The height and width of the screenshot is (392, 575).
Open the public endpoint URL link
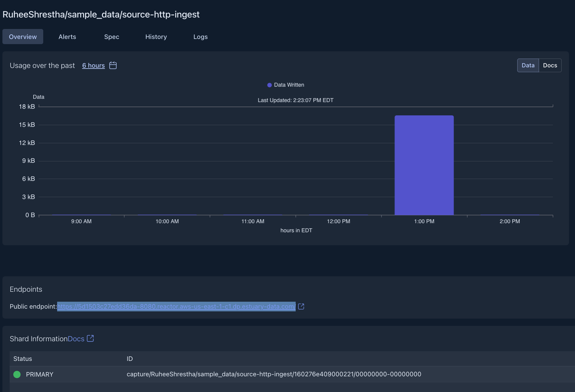tap(176, 307)
